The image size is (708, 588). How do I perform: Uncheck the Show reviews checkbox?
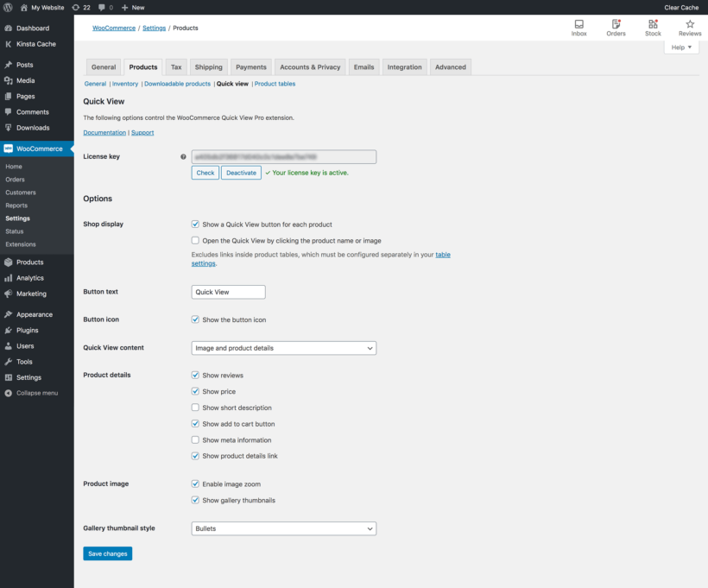click(195, 375)
